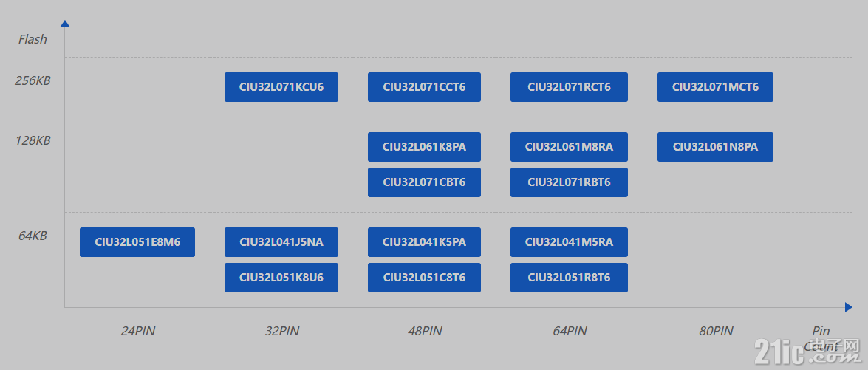The height and width of the screenshot is (370, 868).
Task: Open the CIU32L041K5PA entry
Action: click(424, 241)
